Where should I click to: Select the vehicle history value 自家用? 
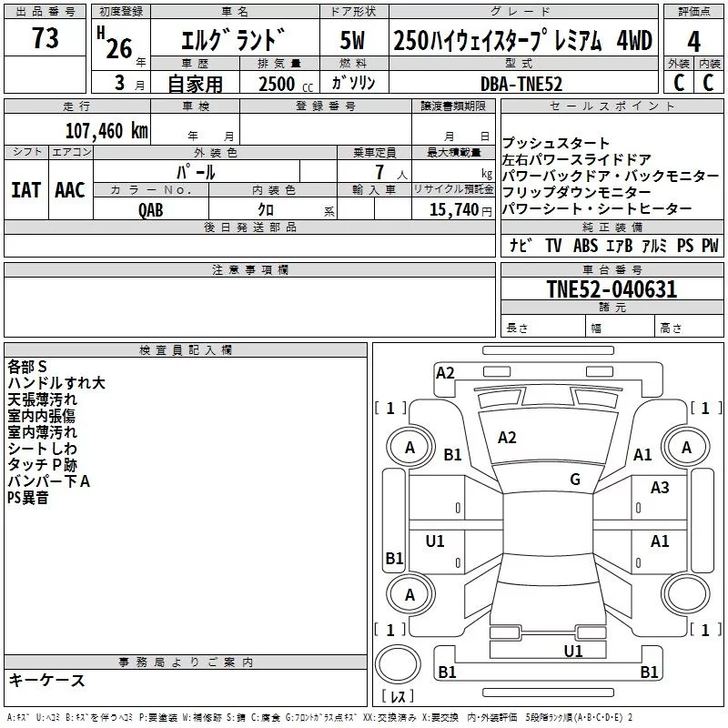pos(195,84)
